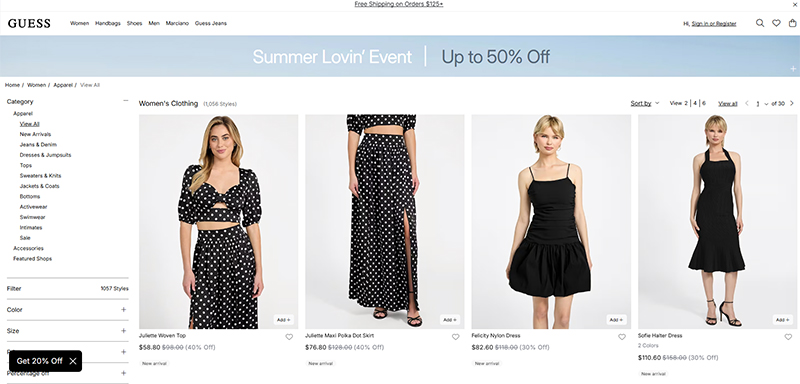Open the Guess Jeans menu

click(x=211, y=23)
